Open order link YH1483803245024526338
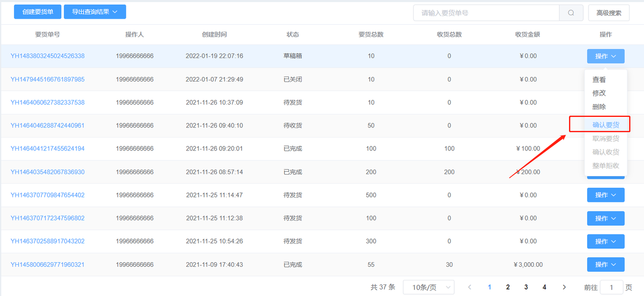This screenshot has width=644, height=296. tap(47, 56)
